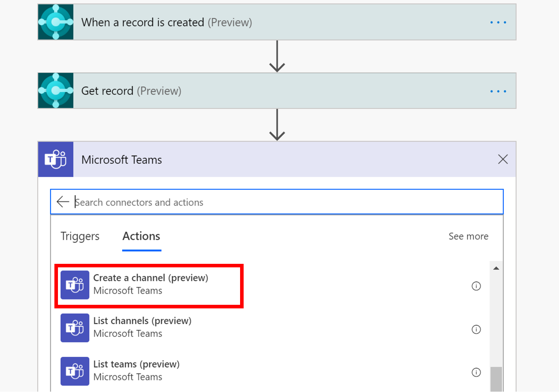Viewport: 559px width, 392px height.
Task: Open the ellipsis menu for Get record step
Action: pyautogui.click(x=498, y=91)
